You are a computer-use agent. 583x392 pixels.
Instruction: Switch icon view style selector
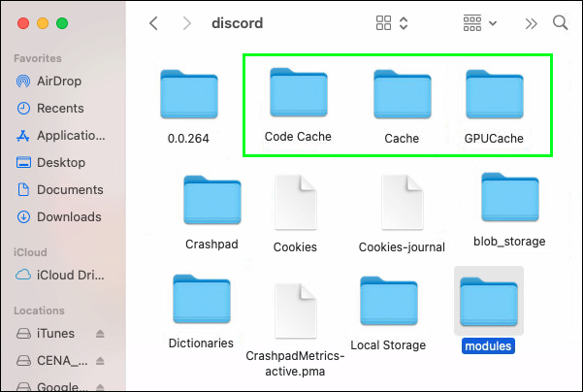[x=393, y=22]
